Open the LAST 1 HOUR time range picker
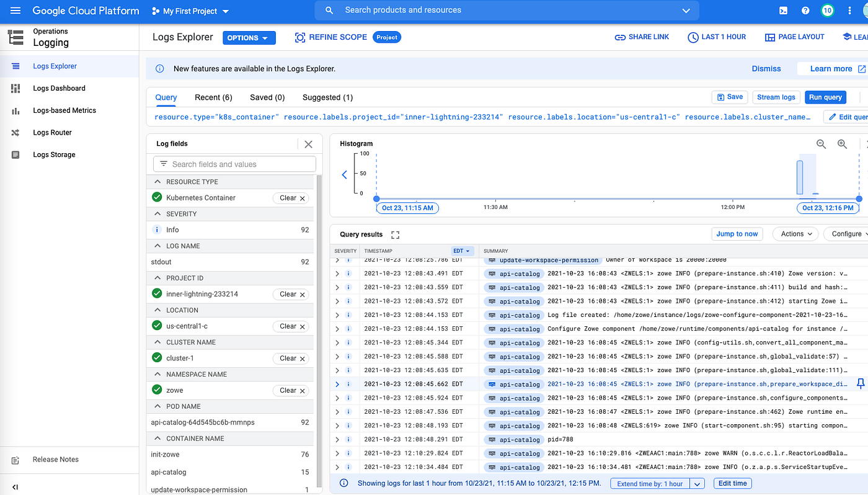The height and width of the screenshot is (495, 868). pyautogui.click(x=717, y=37)
